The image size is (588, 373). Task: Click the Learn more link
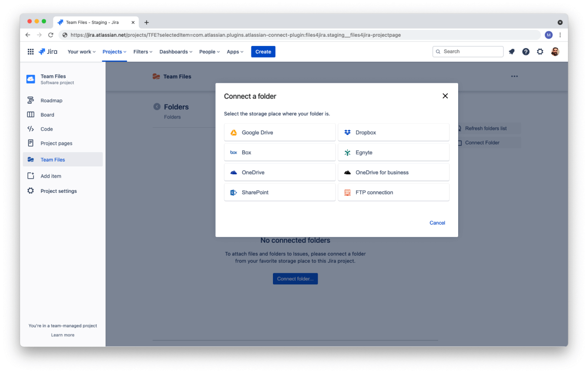pyautogui.click(x=63, y=335)
